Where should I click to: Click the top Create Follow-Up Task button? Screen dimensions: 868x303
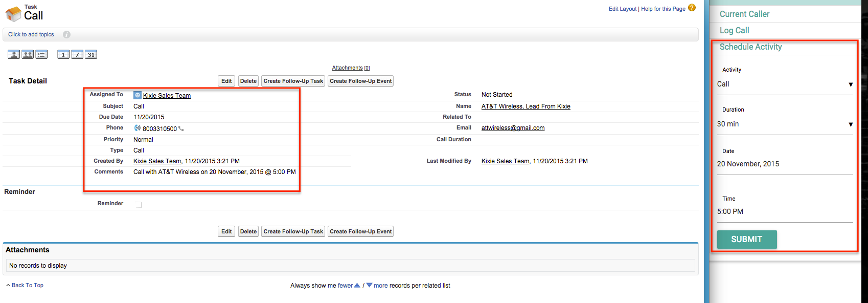293,81
